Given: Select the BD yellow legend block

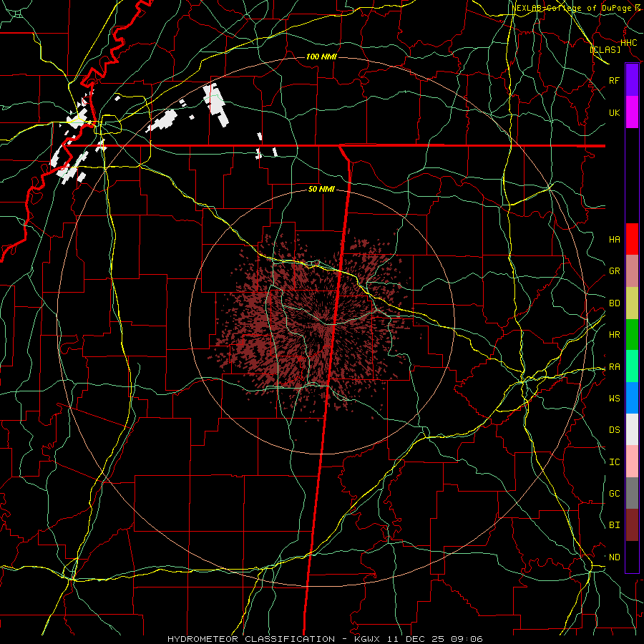Looking at the screenshot, I should pos(632,303).
